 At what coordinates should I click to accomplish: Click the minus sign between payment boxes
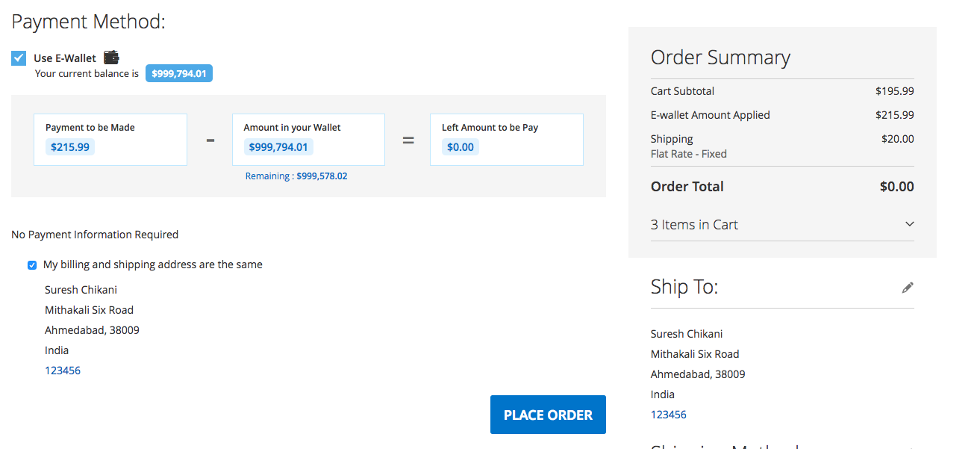point(210,140)
